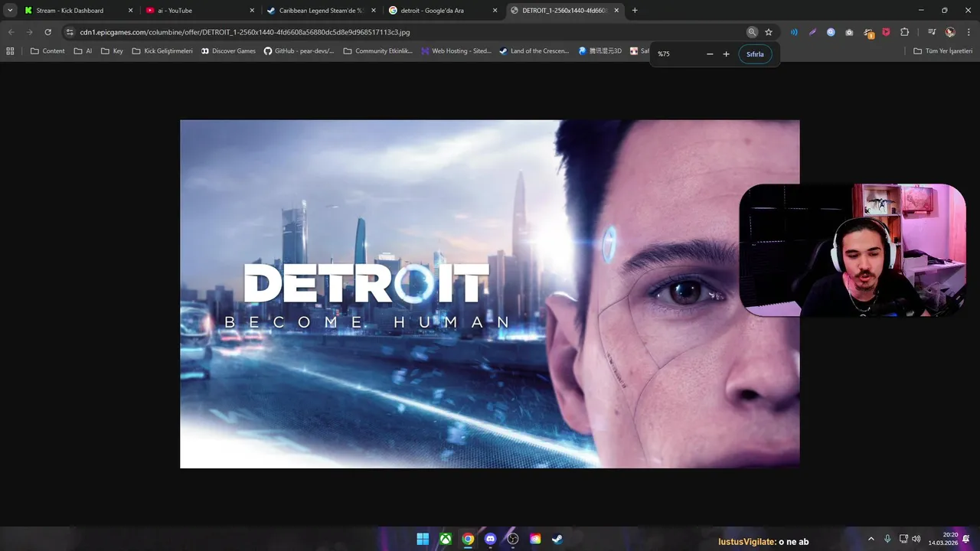Open the blue magnifier extension
Viewport: 980px width, 551px height.
point(831,32)
